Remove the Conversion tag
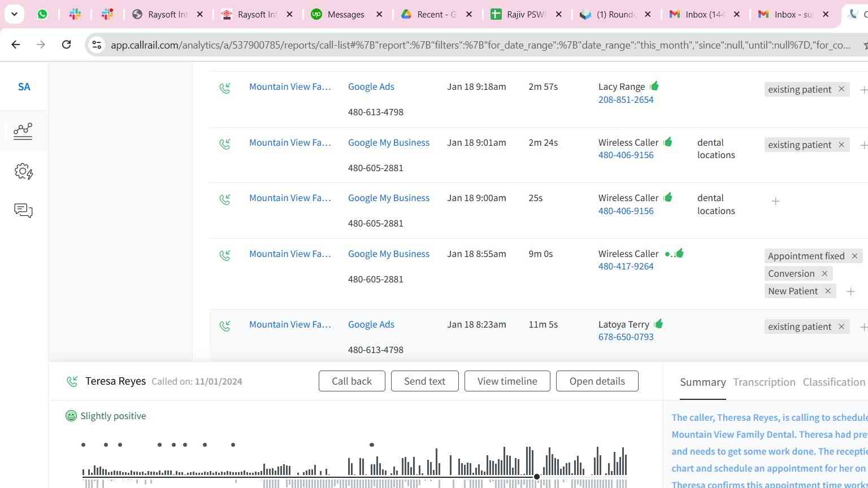This screenshot has height=488, width=868. point(824,273)
